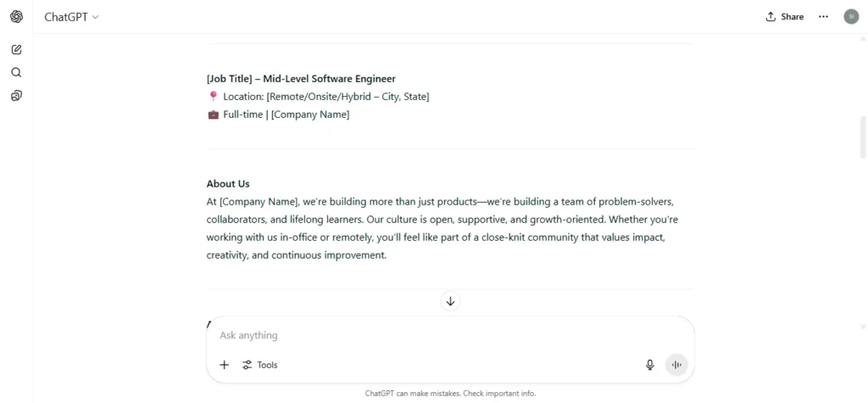This screenshot has height=403, width=868.
Task: Click the vertical scrollbar thumb
Action: [863, 137]
